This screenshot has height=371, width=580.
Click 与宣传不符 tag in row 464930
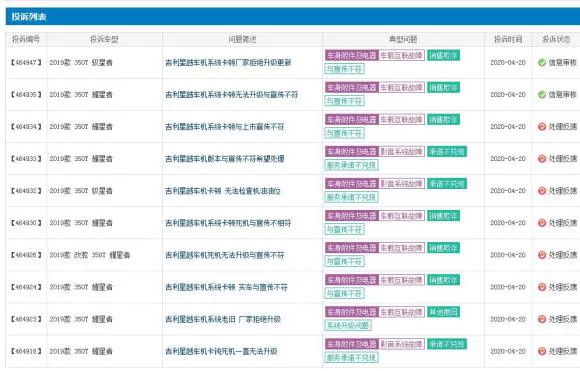[344, 230]
